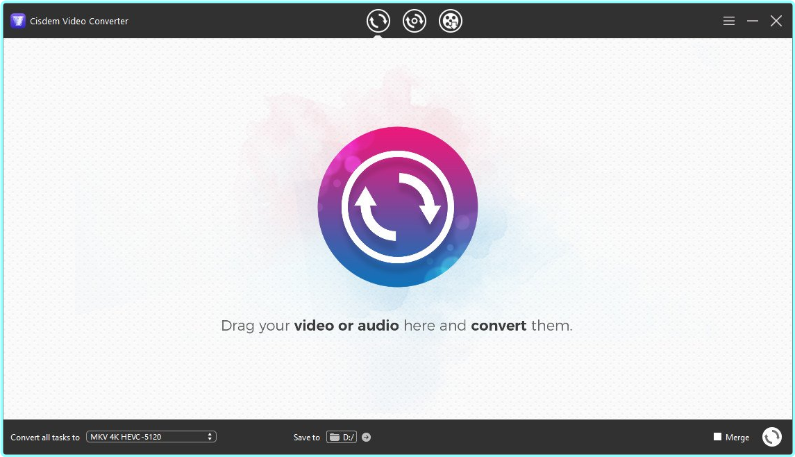
Task: Enable the Merge checkbox
Action: pos(717,437)
